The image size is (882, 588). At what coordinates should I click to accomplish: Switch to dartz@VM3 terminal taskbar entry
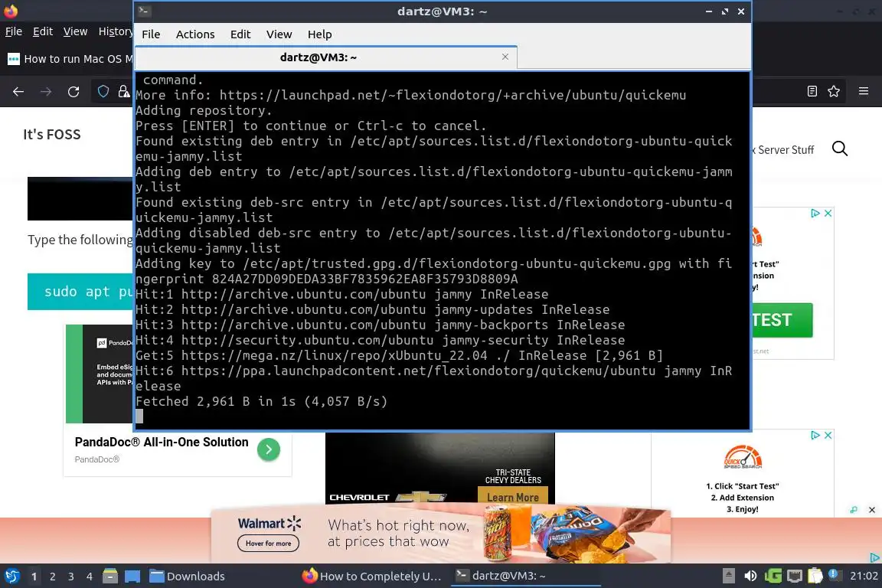[525, 577]
